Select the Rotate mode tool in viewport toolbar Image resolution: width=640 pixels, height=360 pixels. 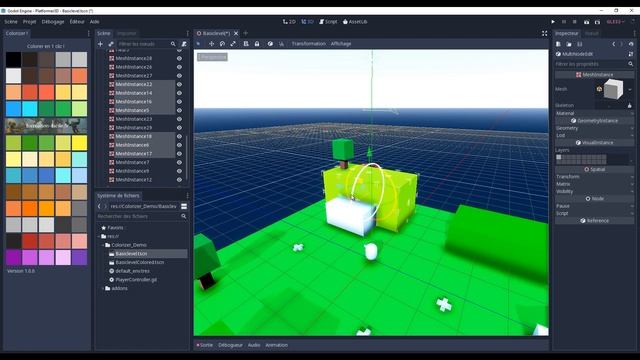tap(222, 44)
